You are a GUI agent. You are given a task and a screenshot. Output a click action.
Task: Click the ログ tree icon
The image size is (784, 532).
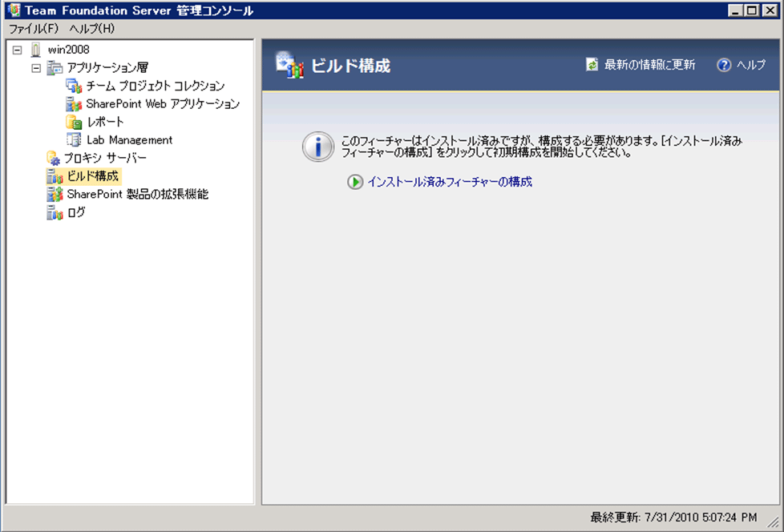click(x=55, y=213)
